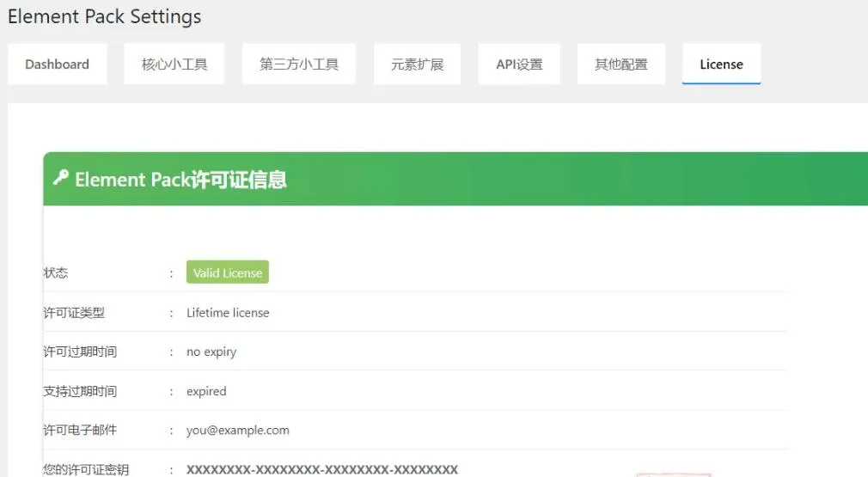Click the 您的许可证密钥 label

86,470
